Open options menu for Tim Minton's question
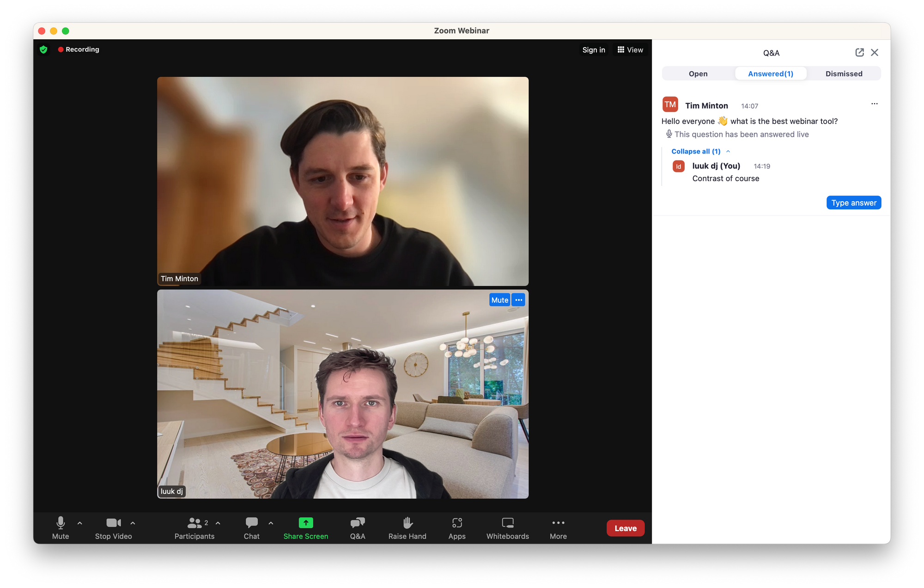Screen dimensions: 924x588 tap(874, 104)
